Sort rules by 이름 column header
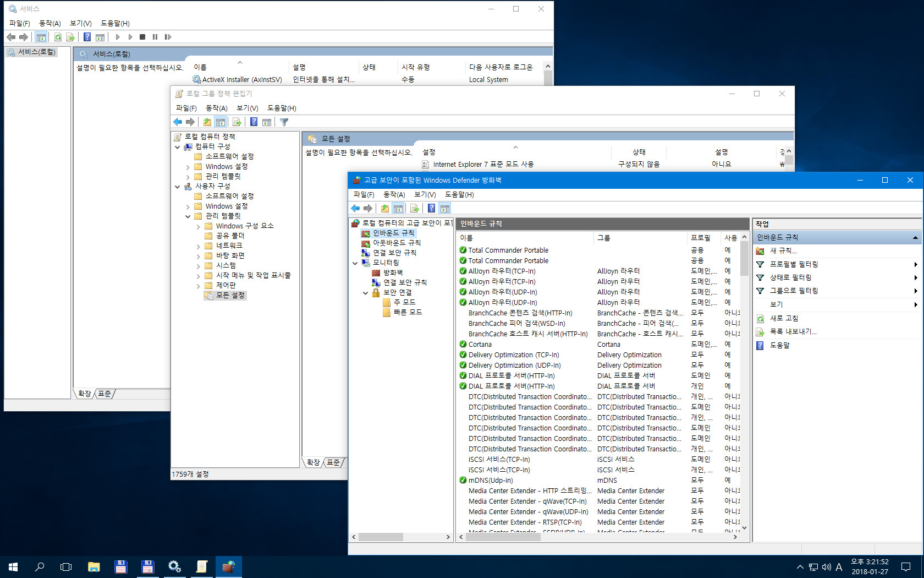Screen dimensions: 924x578 click(525, 238)
